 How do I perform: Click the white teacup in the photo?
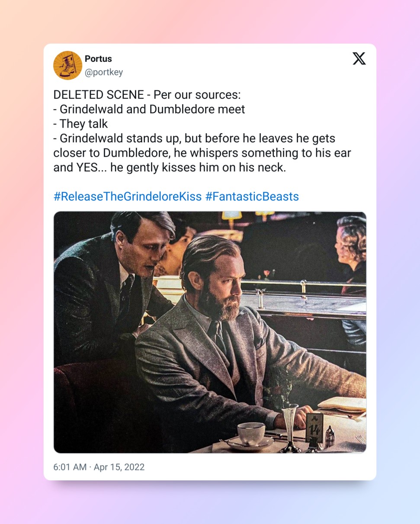(251, 434)
